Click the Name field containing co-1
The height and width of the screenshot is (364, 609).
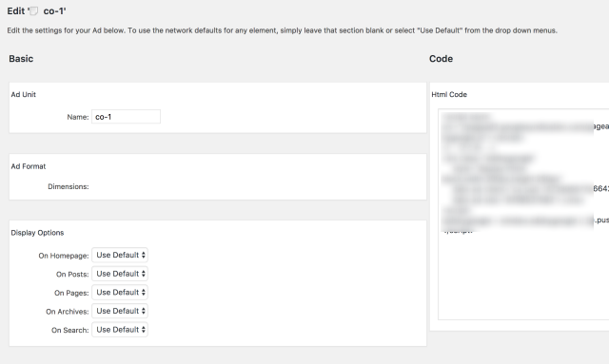pyautogui.click(x=126, y=117)
